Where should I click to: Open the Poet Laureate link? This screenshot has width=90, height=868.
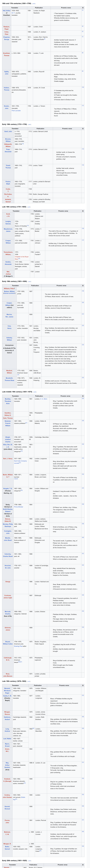[x=16, y=110]
